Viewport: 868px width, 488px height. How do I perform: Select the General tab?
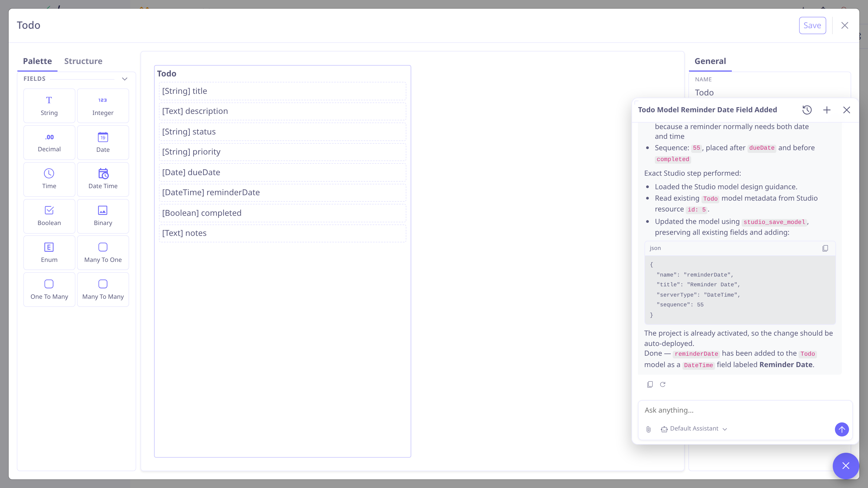(x=710, y=61)
